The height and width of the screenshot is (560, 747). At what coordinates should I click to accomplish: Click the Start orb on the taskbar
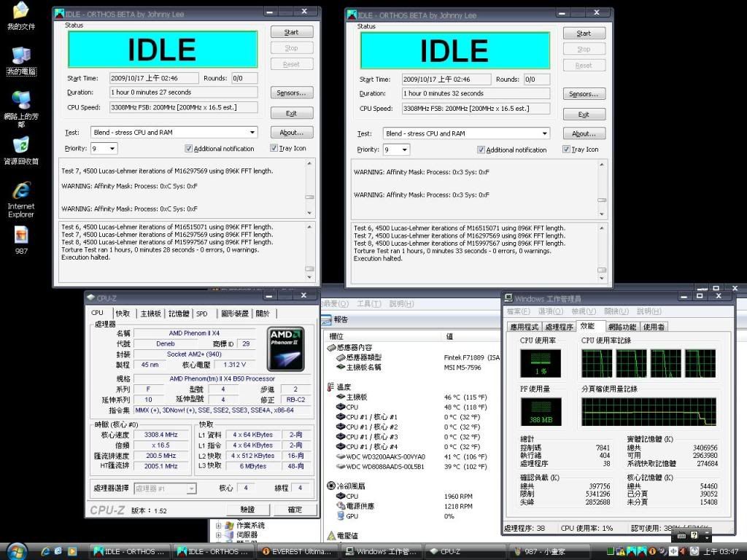click(16, 551)
